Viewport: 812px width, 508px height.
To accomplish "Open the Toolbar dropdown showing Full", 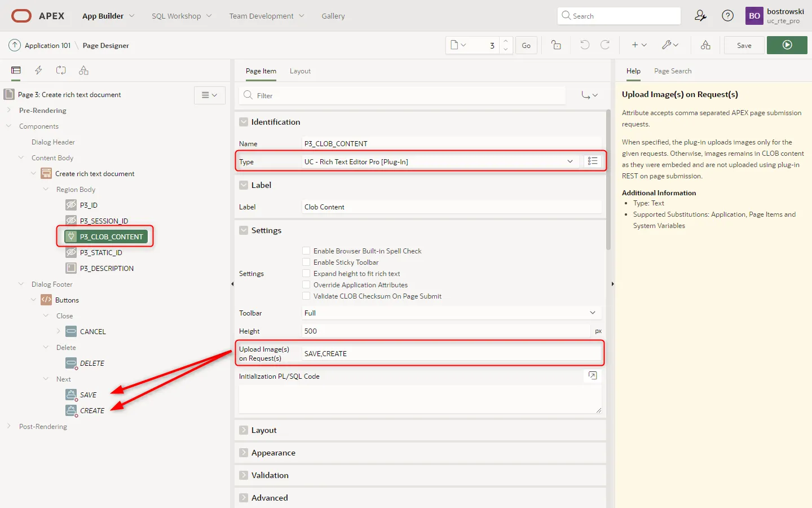I will coord(451,313).
